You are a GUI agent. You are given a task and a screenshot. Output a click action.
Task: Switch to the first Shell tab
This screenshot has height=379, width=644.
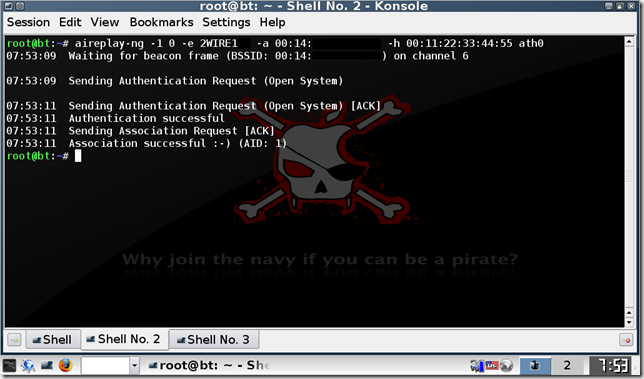pos(53,340)
